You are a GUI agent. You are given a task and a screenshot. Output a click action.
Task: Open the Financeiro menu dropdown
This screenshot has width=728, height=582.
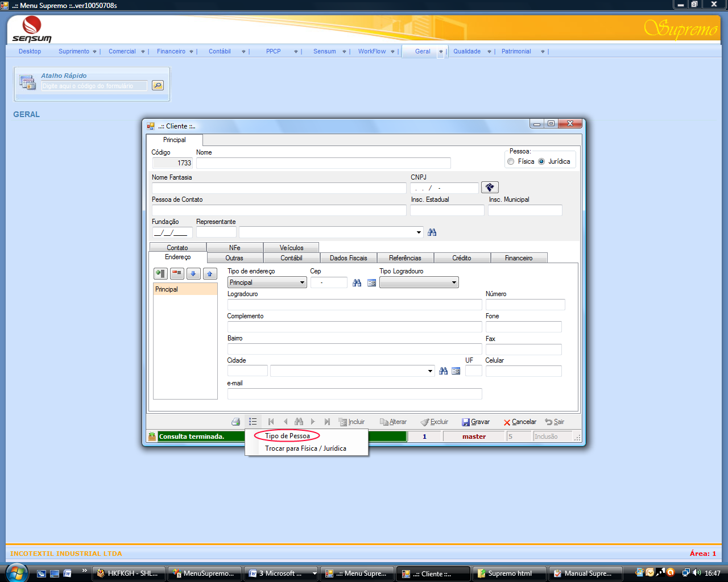[191, 52]
